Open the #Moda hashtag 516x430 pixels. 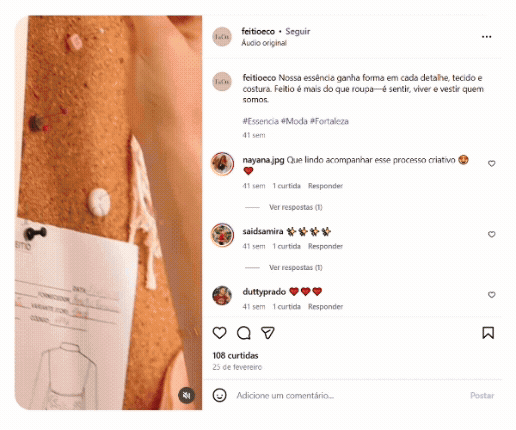point(294,121)
